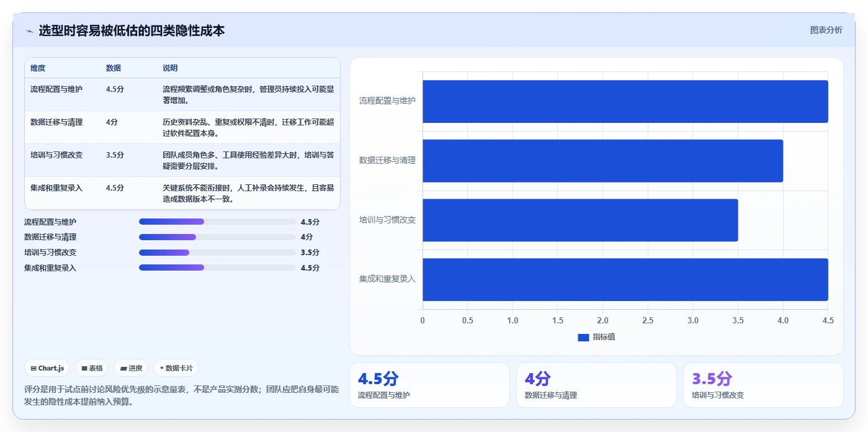Click the 培训与习惯改变 chart axis label

point(387,220)
